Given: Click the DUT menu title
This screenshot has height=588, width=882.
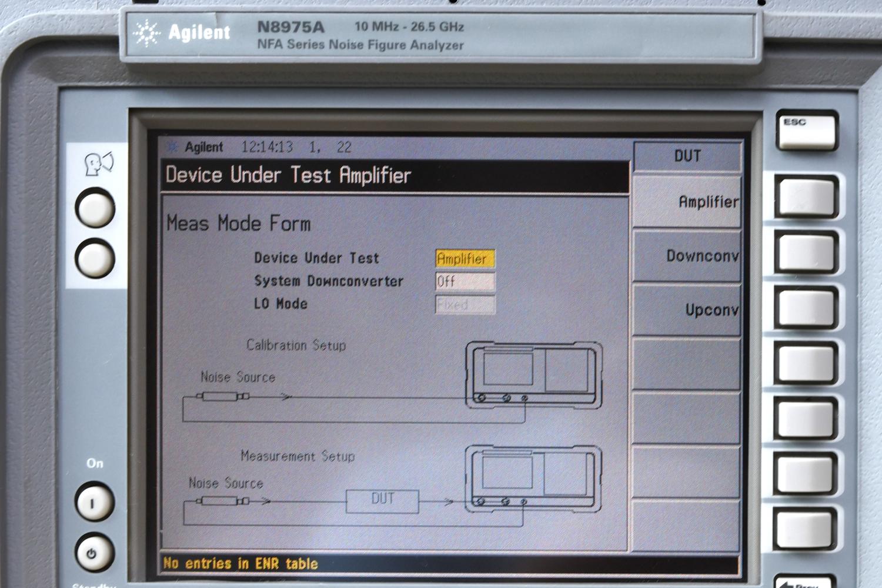Looking at the screenshot, I should coord(687,156).
